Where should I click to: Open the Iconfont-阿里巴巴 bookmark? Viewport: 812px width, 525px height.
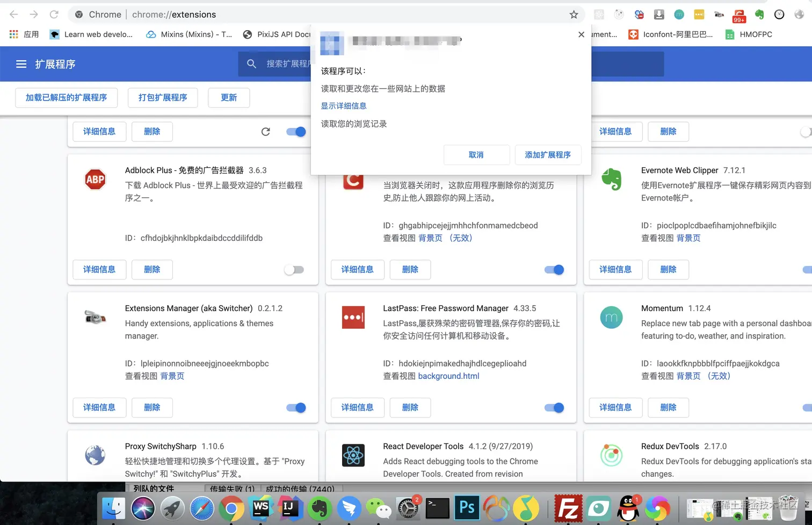click(671, 34)
